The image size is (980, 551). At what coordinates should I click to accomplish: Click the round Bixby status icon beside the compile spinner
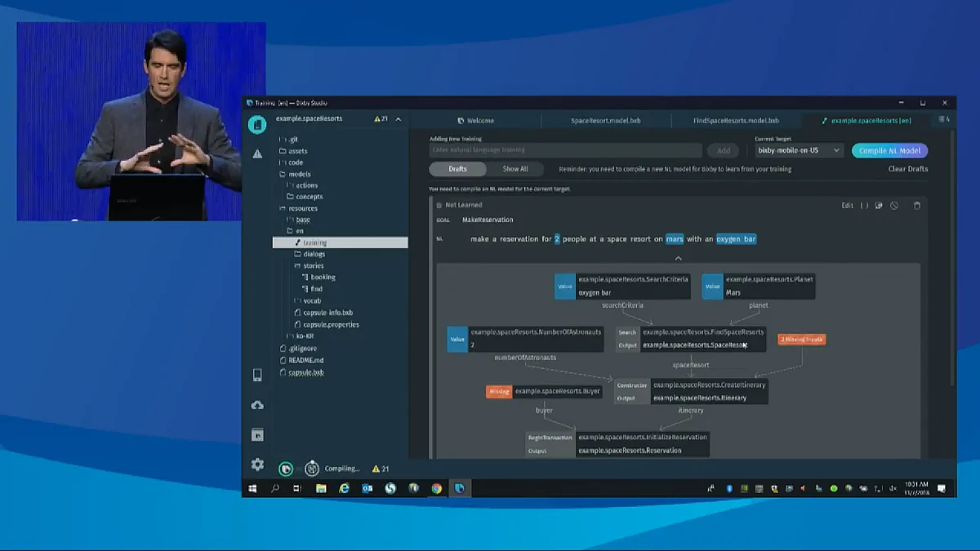tap(286, 469)
